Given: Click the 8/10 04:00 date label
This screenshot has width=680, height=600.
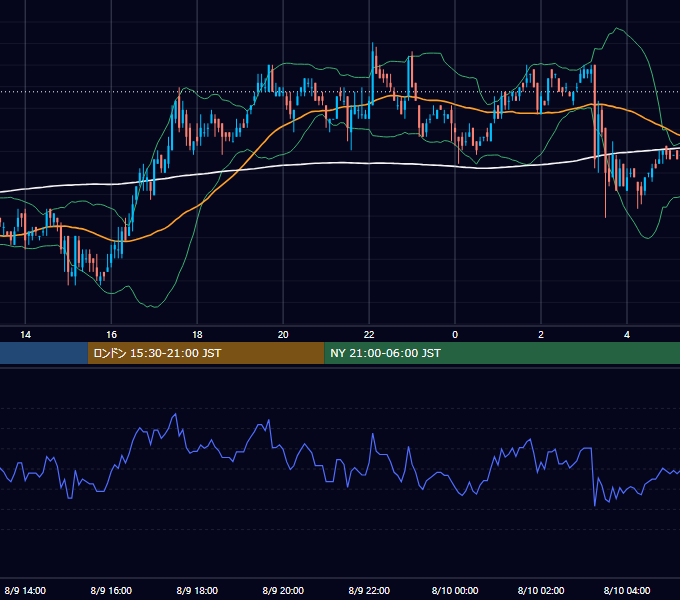Looking at the screenshot, I should pyautogui.click(x=627, y=590).
